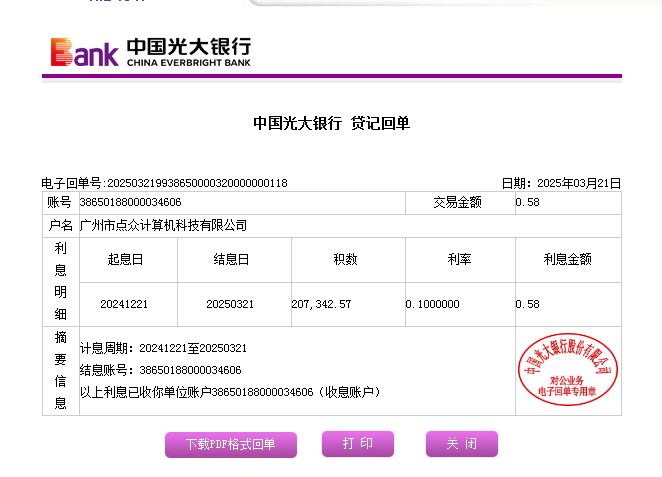Select the title 中国光大银行 贷记回单
Viewport: 662px width, 477px height.
point(331,123)
